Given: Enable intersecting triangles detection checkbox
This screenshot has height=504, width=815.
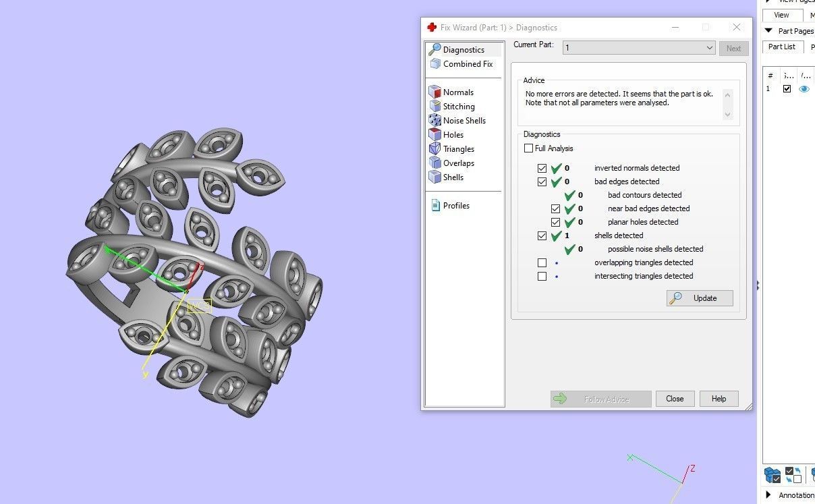Looking at the screenshot, I should (x=542, y=276).
